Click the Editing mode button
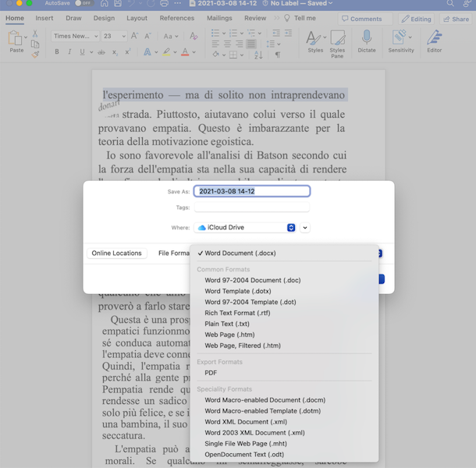Viewport: 476px width, 468px height. pyautogui.click(x=416, y=19)
